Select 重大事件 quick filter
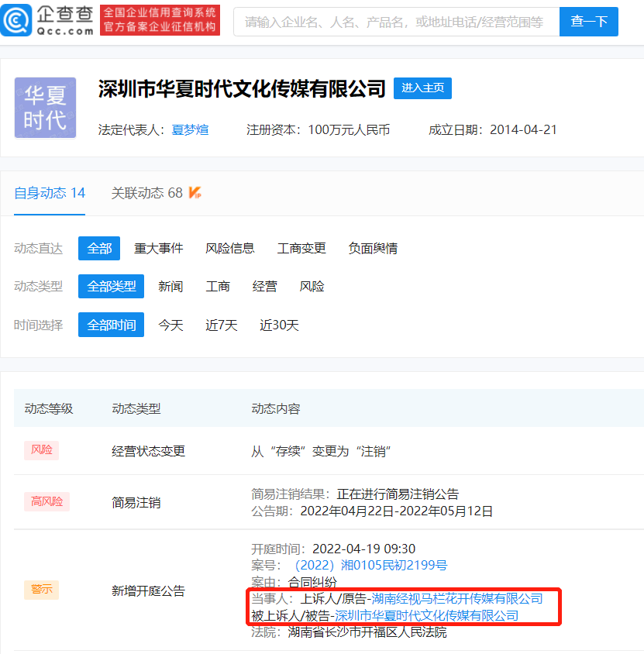 coord(158,248)
